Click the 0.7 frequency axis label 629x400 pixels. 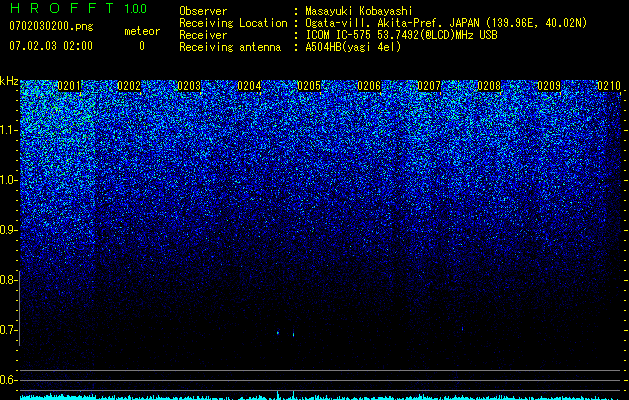click(8, 330)
